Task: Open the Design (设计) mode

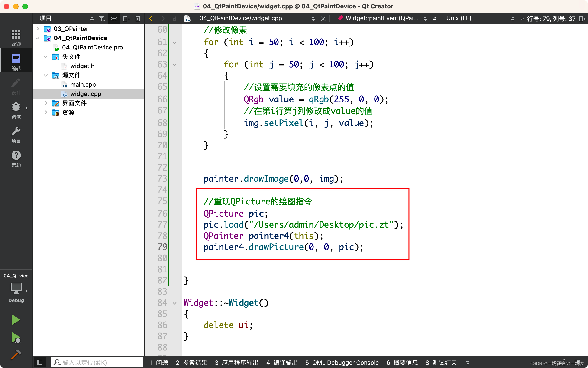Action: (x=16, y=86)
